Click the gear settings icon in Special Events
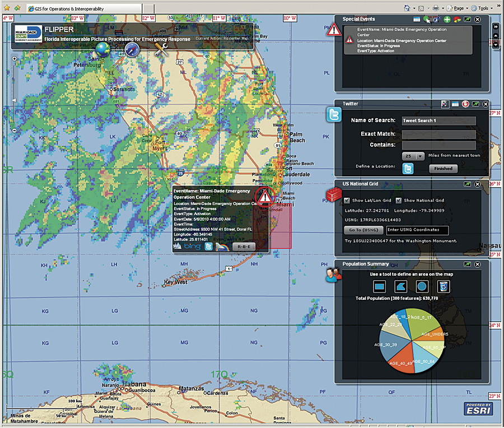504x428 pixels. 436,19
